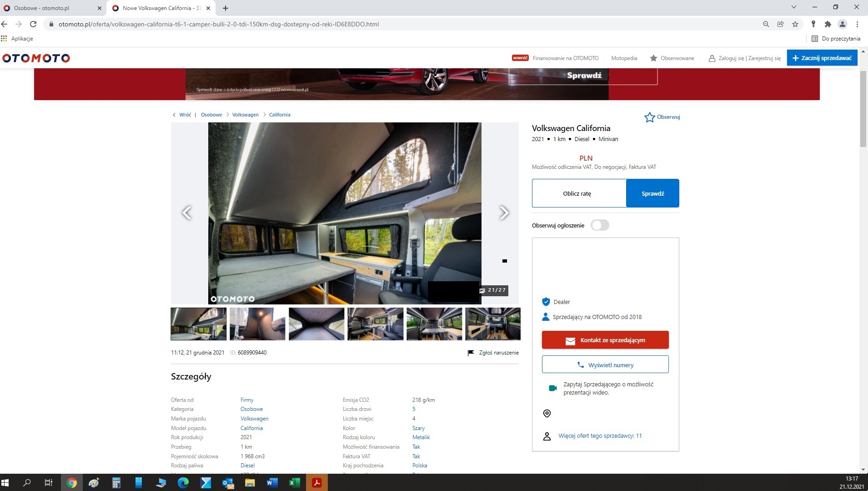The image size is (868, 491).
Task: Bookmark this page with star icon
Action: point(795,24)
